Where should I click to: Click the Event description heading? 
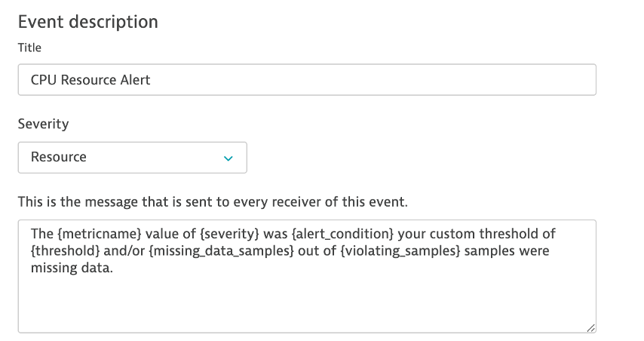[x=88, y=21]
